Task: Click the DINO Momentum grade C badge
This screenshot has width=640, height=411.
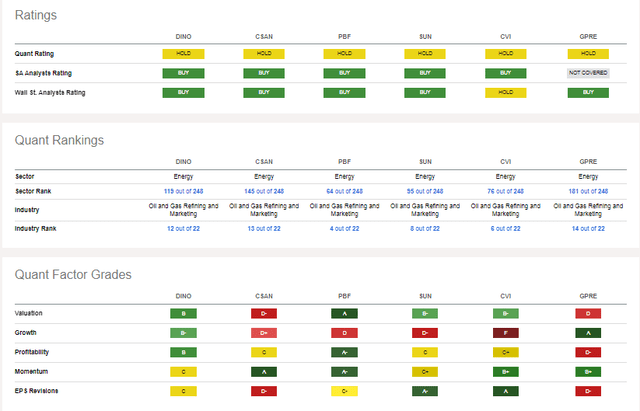Action: tap(183, 372)
